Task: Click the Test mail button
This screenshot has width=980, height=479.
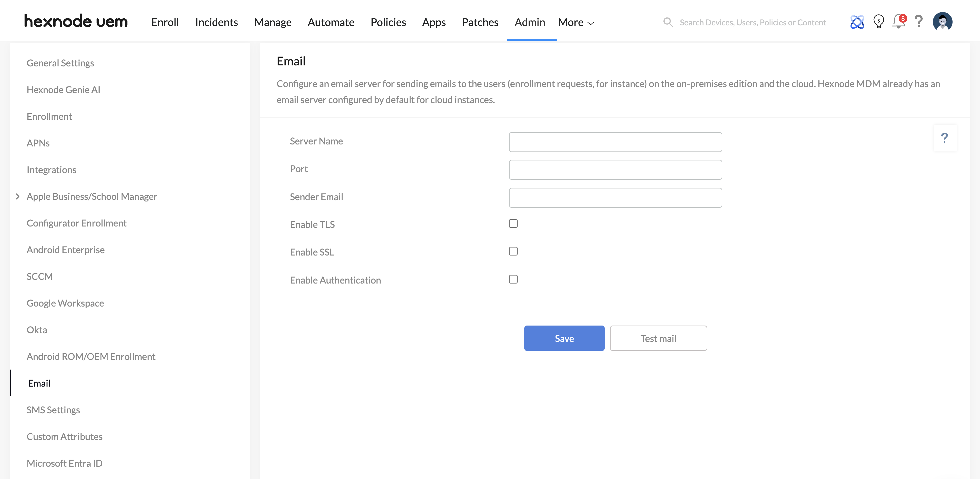Action: [658, 338]
